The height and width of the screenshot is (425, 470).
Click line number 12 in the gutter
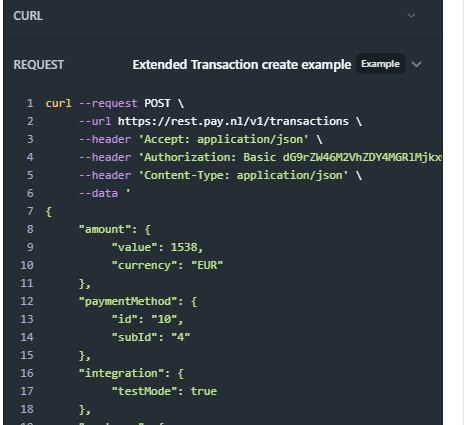27,301
